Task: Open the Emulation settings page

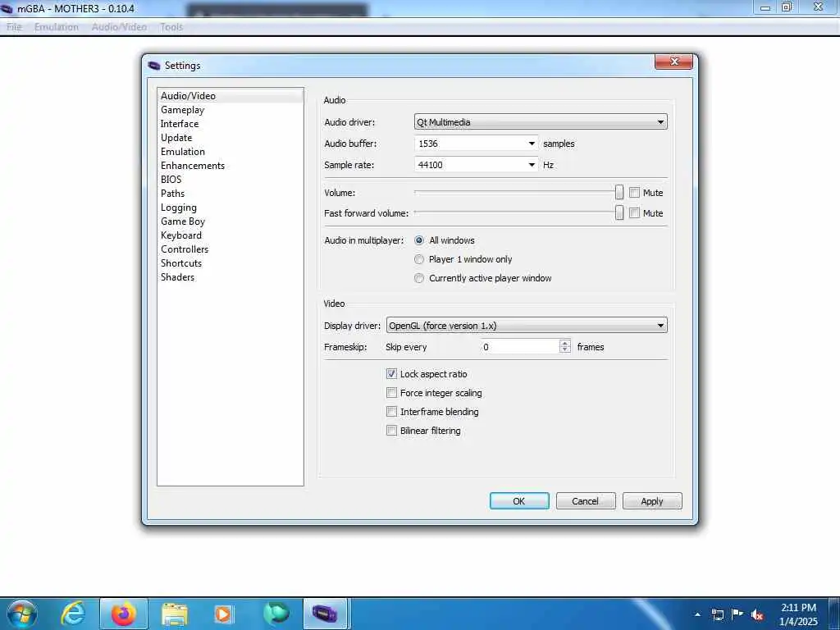Action: 231,152
